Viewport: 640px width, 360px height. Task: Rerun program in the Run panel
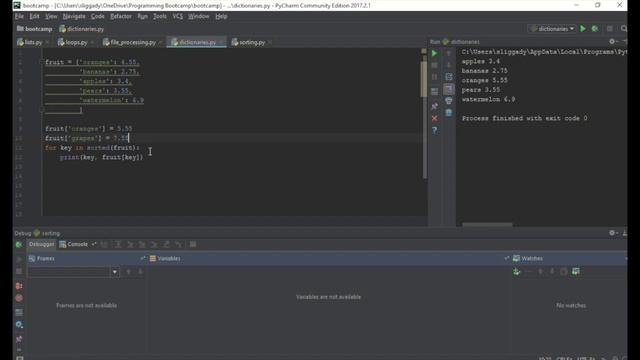[x=435, y=53]
